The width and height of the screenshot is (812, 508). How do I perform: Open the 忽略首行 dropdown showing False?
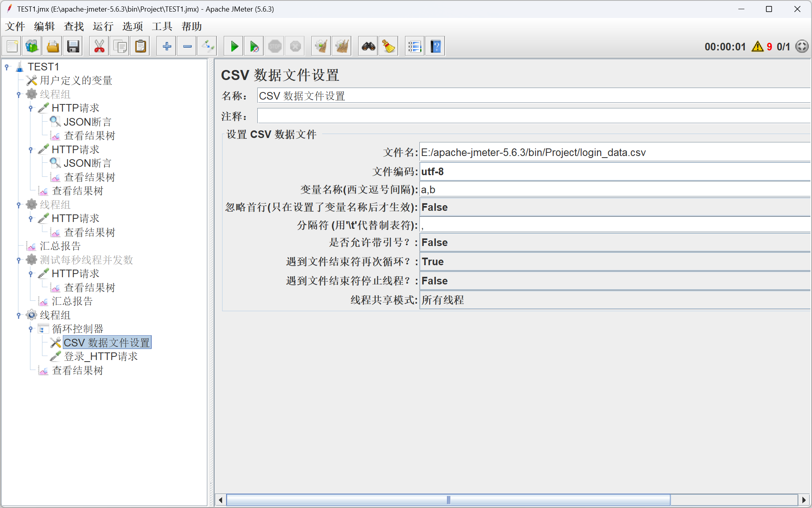coord(615,207)
